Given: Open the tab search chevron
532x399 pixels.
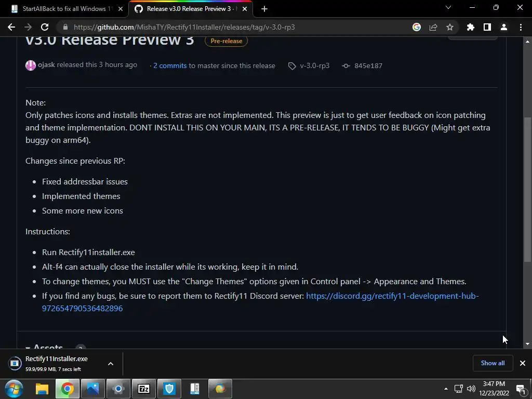Looking at the screenshot, I should 448,7.
